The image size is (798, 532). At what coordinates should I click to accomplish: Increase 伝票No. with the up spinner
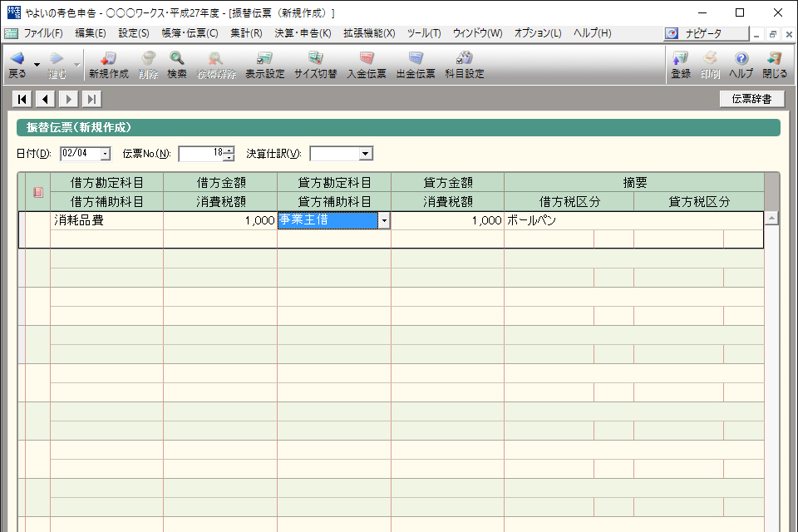[x=229, y=150]
